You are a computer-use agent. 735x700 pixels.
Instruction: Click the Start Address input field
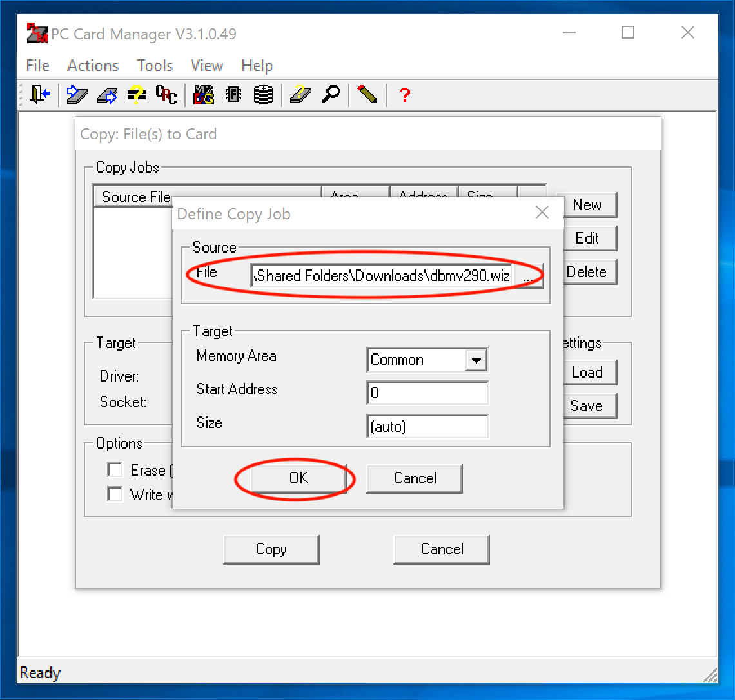[427, 393]
